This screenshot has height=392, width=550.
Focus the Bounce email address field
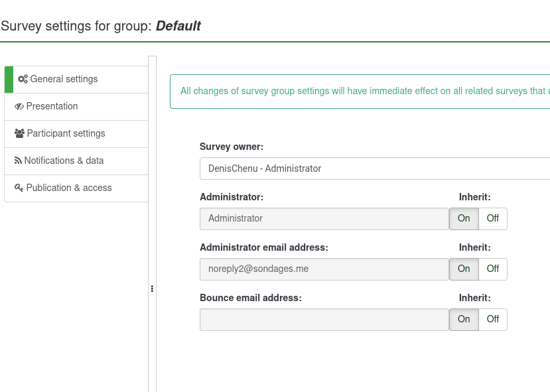324,320
